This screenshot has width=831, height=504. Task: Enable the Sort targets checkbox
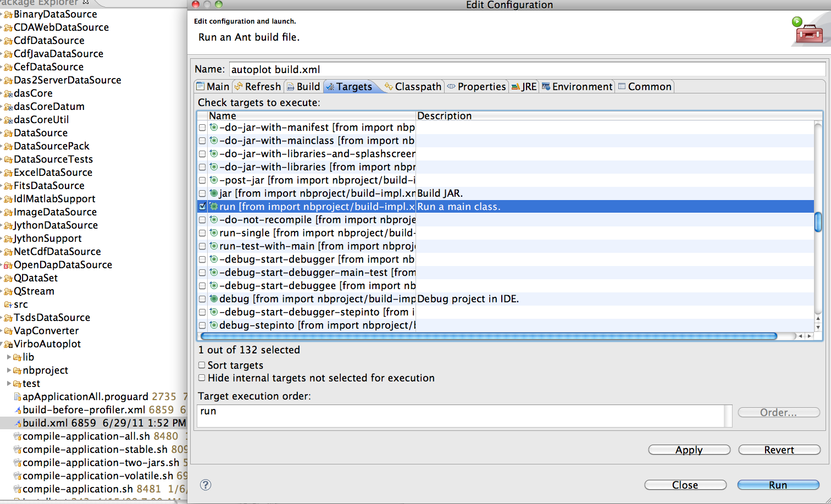(x=202, y=365)
